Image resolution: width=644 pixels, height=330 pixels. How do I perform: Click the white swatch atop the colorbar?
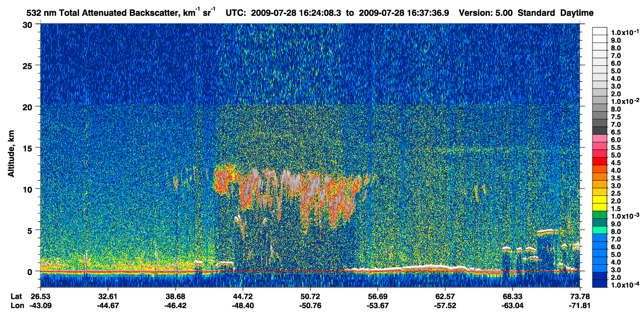[599, 31]
